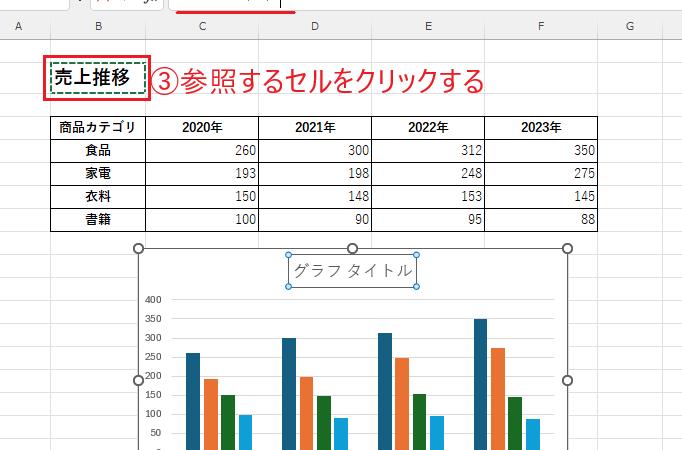Image resolution: width=682 pixels, height=450 pixels.
Task: Click the 売上推移 cell
Action: (x=98, y=78)
